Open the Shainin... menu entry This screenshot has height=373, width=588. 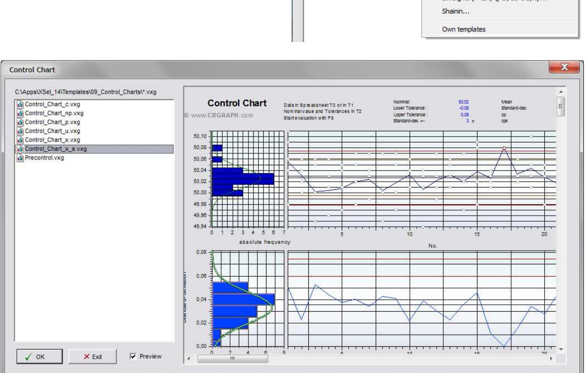(x=455, y=11)
